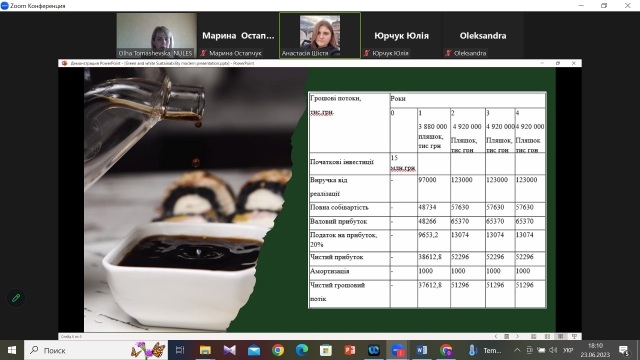
Task: Open Microsoft Store from taskbar
Action: click(x=326, y=350)
